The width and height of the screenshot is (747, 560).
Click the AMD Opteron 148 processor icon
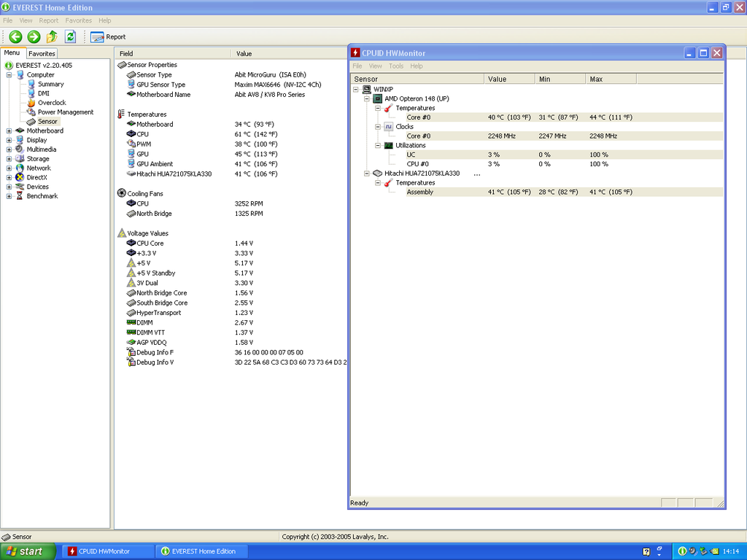click(378, 98)
